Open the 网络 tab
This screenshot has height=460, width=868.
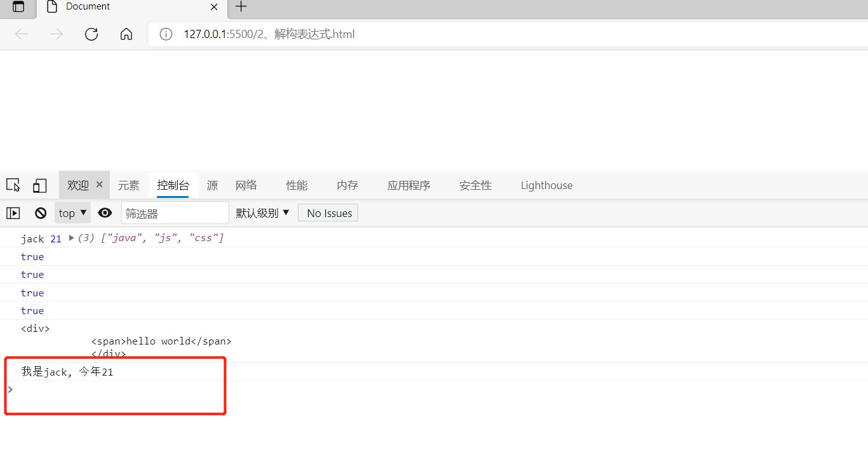(246, 185)
